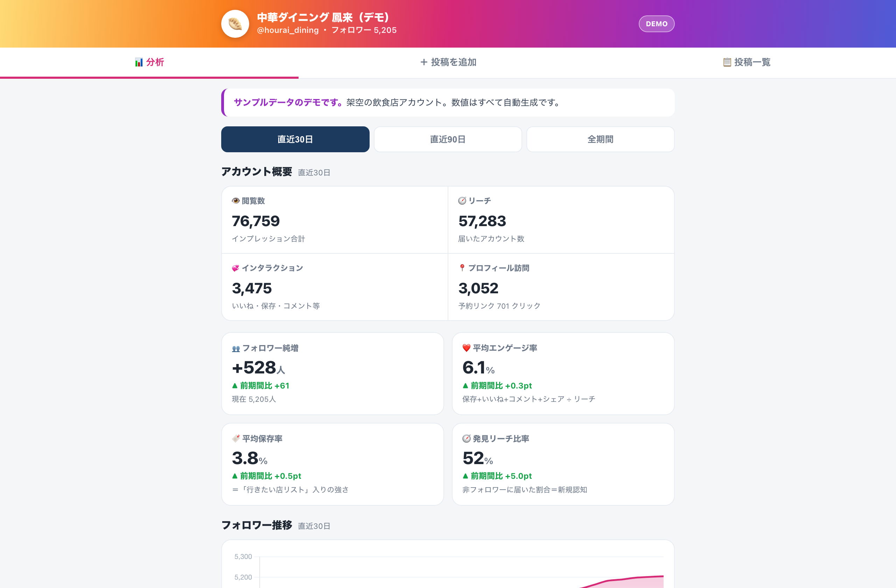
Task: Click the DEMO badge in header
Action: coord(656,24)
